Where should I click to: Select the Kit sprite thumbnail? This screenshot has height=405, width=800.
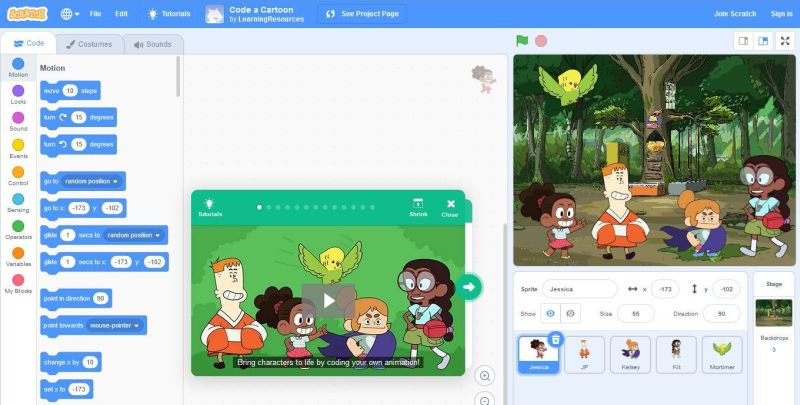pos(677,355)
